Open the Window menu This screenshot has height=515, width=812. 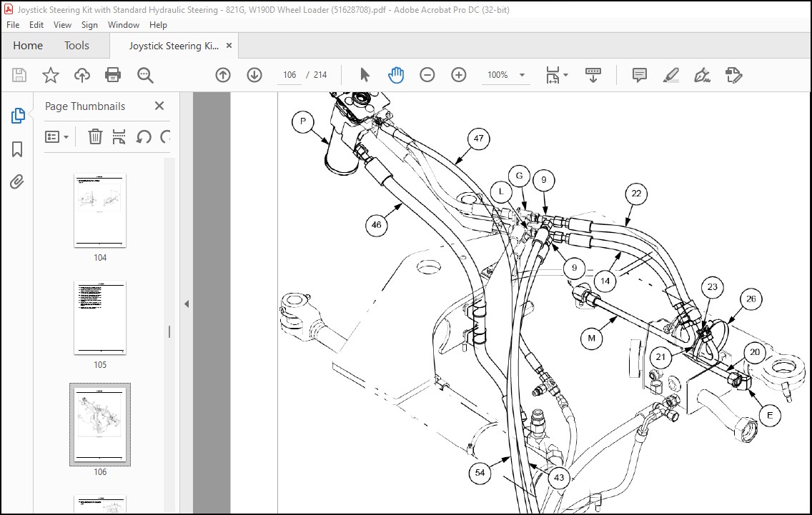coord(123,25)
